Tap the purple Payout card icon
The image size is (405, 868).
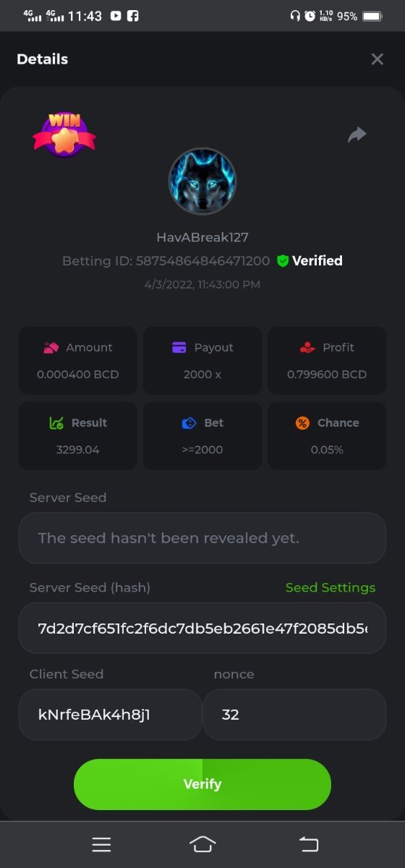[x=179, y=347]
